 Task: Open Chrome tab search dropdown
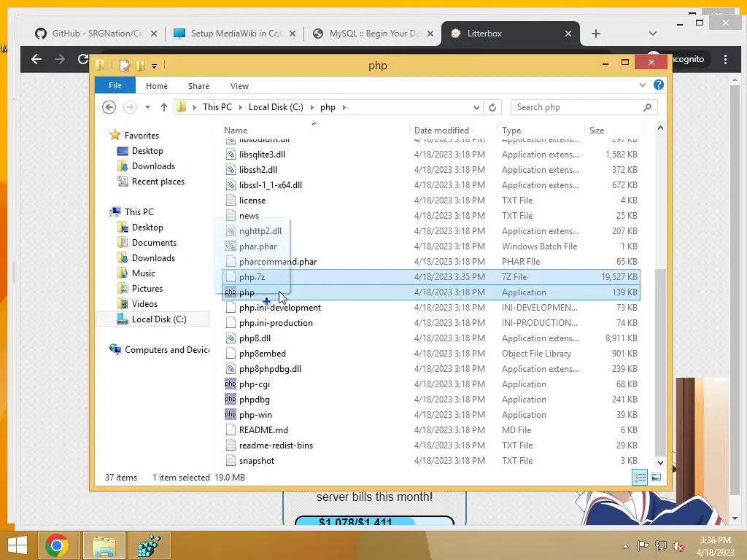[x=653, y=34]
